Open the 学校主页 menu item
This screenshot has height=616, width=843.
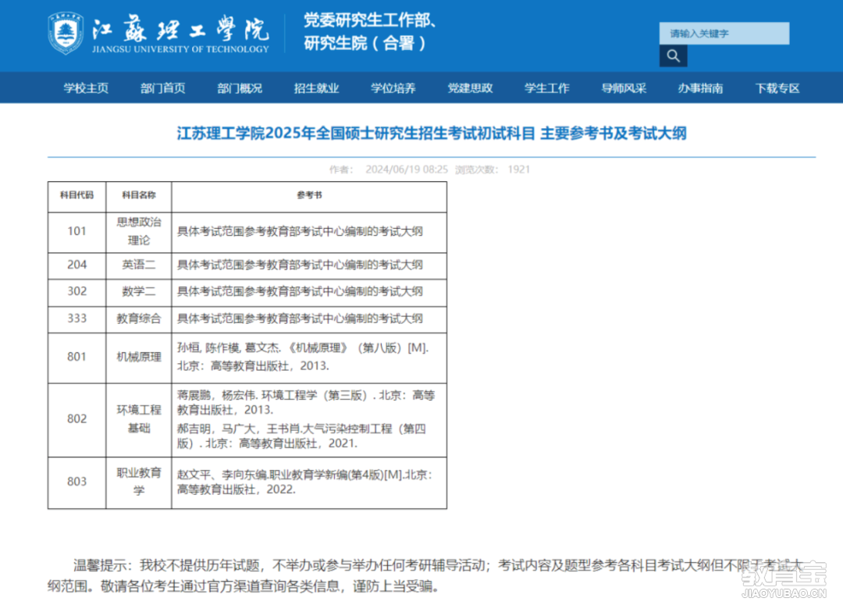tap(86, 88)
